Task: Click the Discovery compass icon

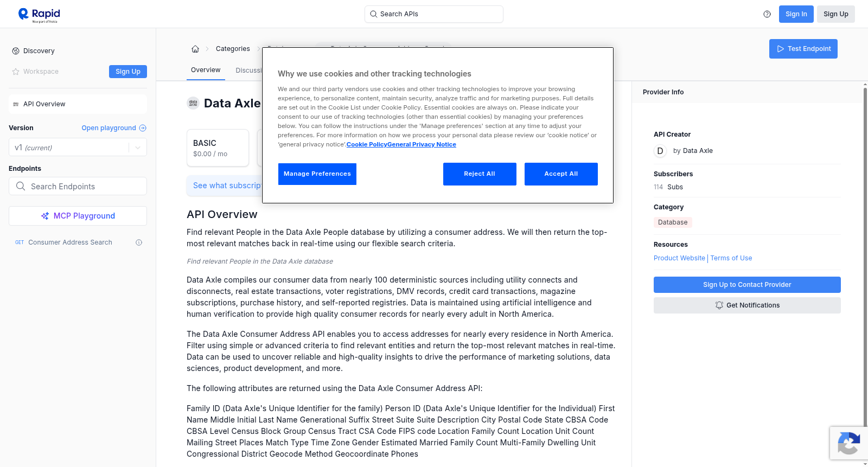Action: (x=16, y=51)
